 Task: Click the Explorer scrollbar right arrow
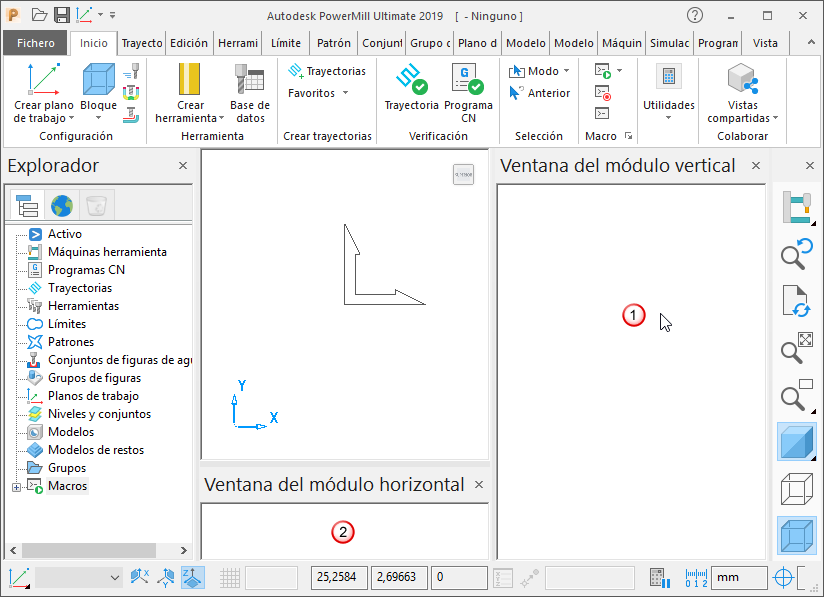coord(183,550)
